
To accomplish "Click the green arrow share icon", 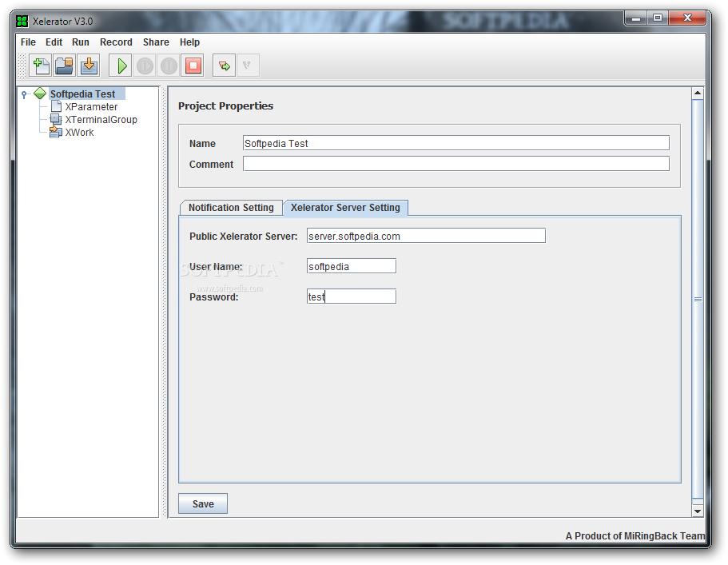I will (225, 66).
